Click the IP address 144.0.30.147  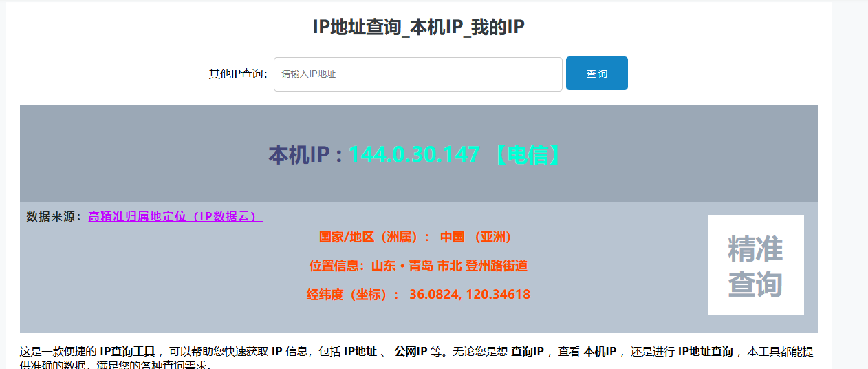pos(413,154)
